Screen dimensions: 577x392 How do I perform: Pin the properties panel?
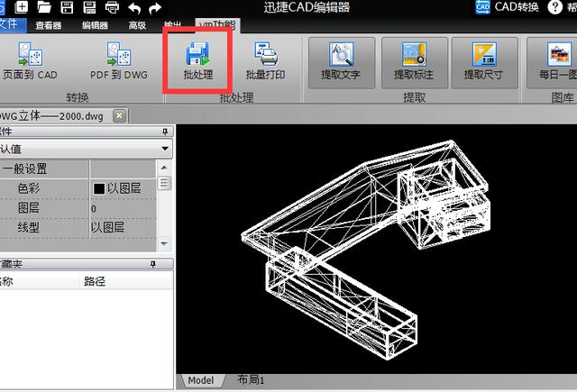click(x=165, y=132)
